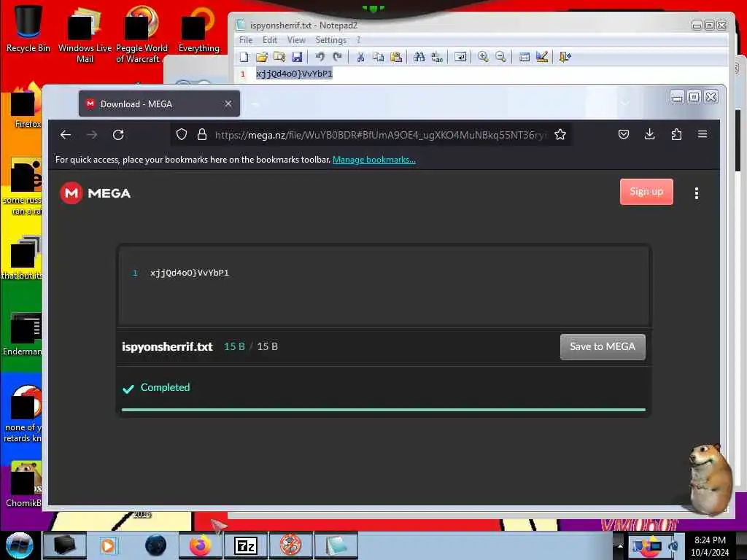Screen dimensions: 747x560
Task: Open the Windows Start orb
Action: [19, 545]
